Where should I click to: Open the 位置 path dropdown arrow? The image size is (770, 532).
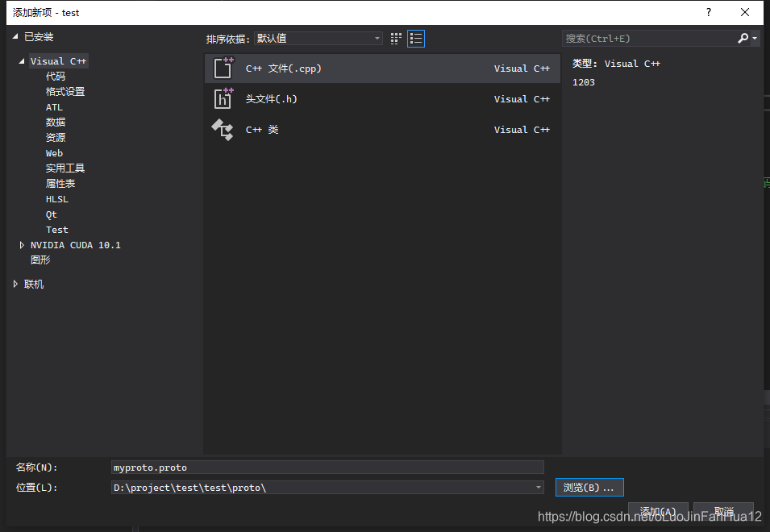pos(539,488)
